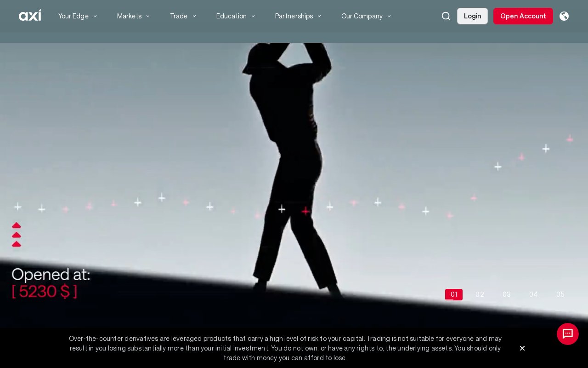The image size is (588, 368).
Task: Go to slide 05
Action: pyautogui.click(x=560, y=294)
